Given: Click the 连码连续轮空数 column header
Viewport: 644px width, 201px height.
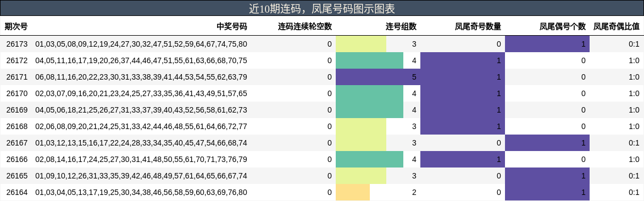Looking at the screenshot, I should pos(305,27).
